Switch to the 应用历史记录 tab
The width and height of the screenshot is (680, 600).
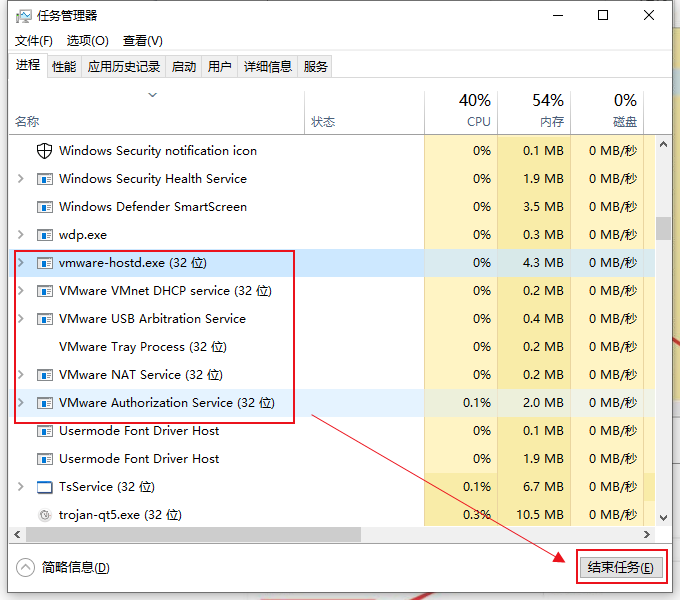pyautogui.click(x=124, y=67)
